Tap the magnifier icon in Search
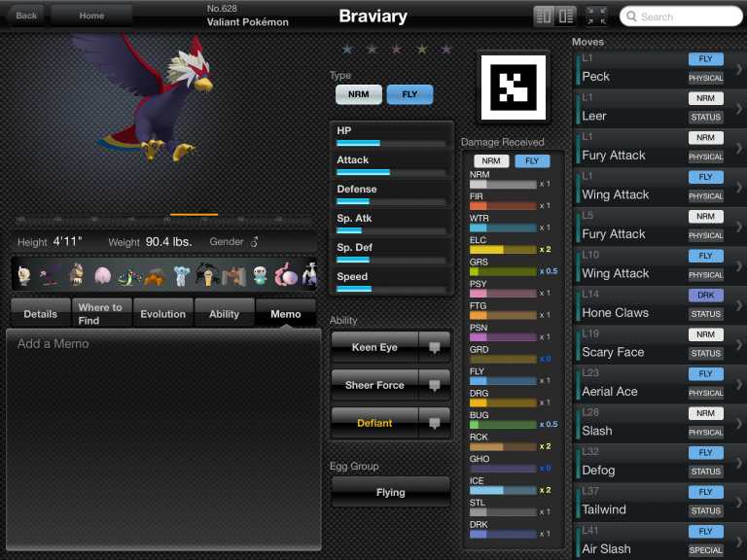This screenshot has height=560, width=747. 631,17
